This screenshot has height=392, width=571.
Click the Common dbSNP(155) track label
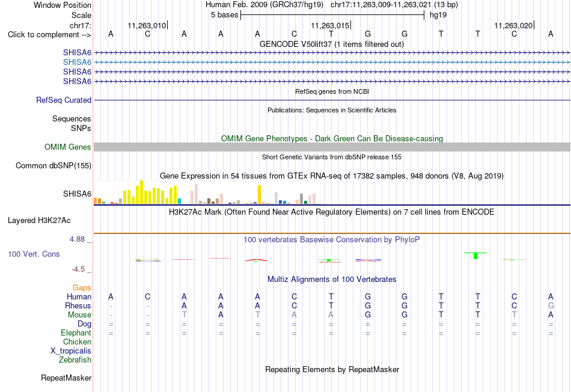[x=53, y=165]
